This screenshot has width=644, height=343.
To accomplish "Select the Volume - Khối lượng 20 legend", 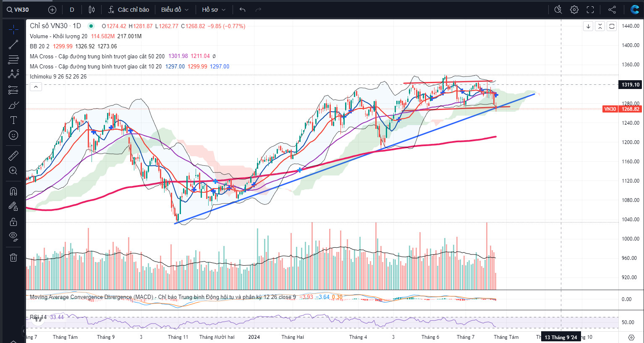I will click(58, 36).
